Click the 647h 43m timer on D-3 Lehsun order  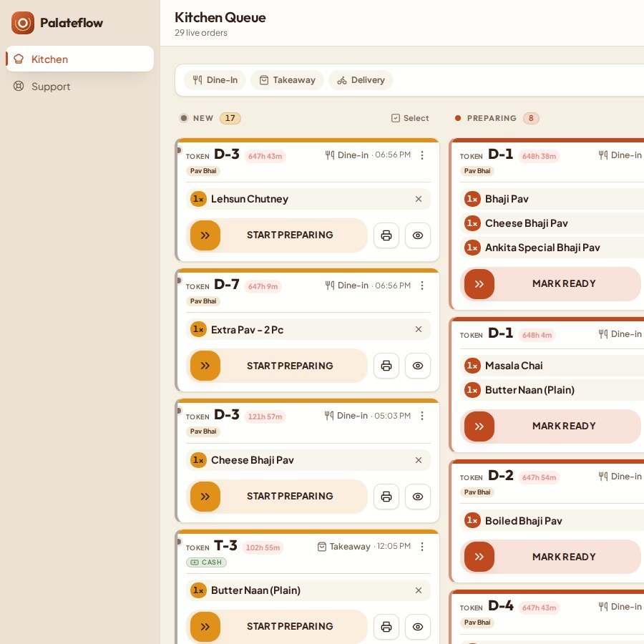(265, 156)
